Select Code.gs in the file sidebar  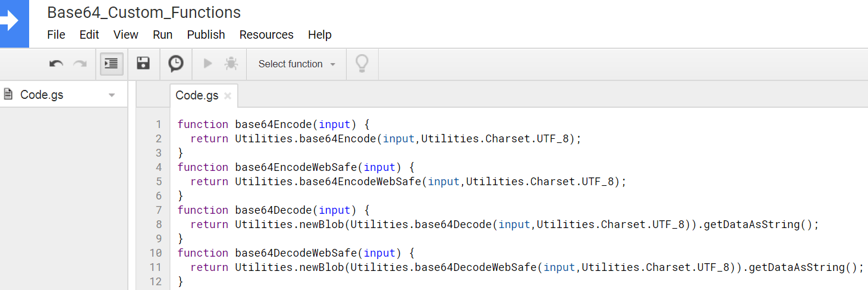pos(42,95)
